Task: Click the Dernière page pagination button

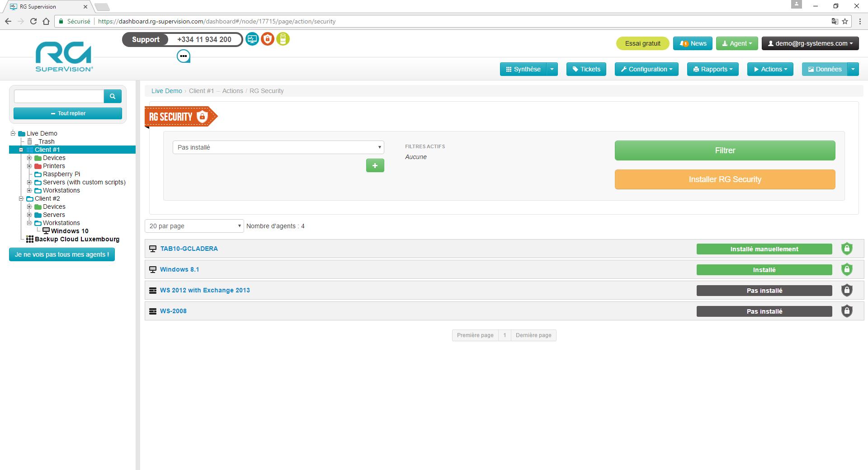Action: 533,335
